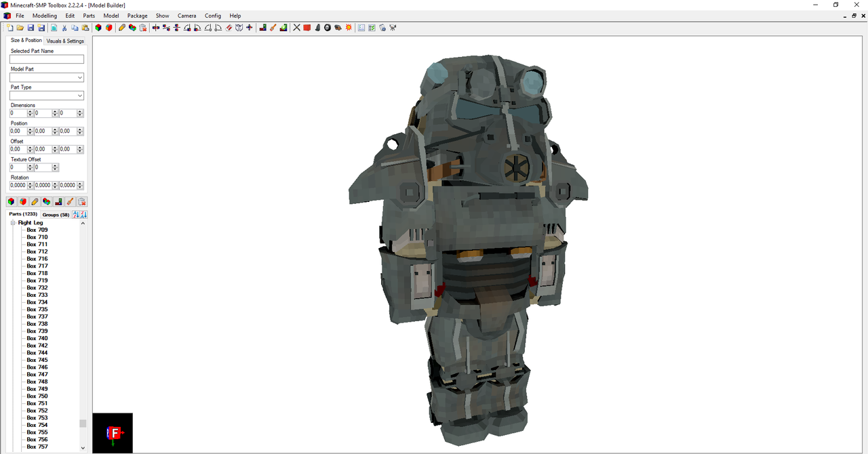Click the first Texture Offset spinner arrows

point(30,167)
